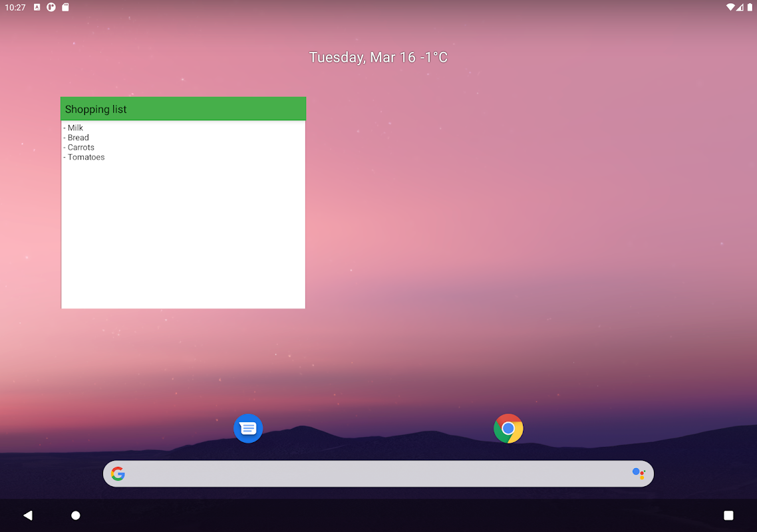Tap the date and weather widget
This screenshot has width=757, height=532.
click(x=378, y=57)
